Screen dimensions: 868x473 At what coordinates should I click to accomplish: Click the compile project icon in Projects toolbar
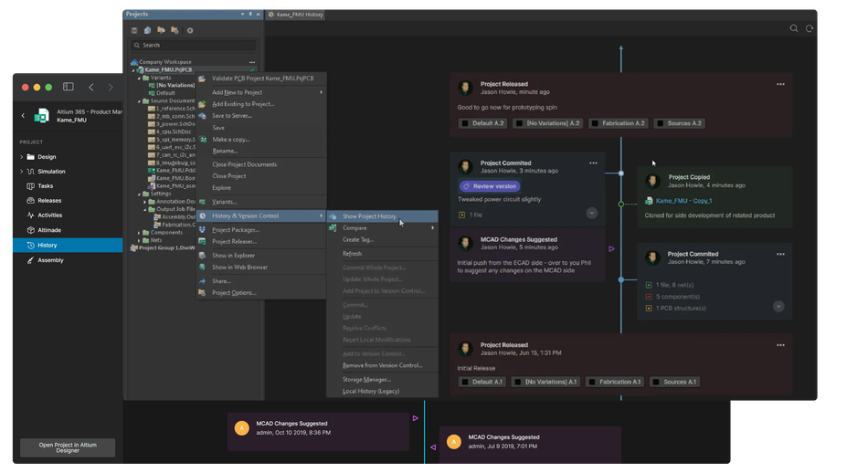coord(147,30)
